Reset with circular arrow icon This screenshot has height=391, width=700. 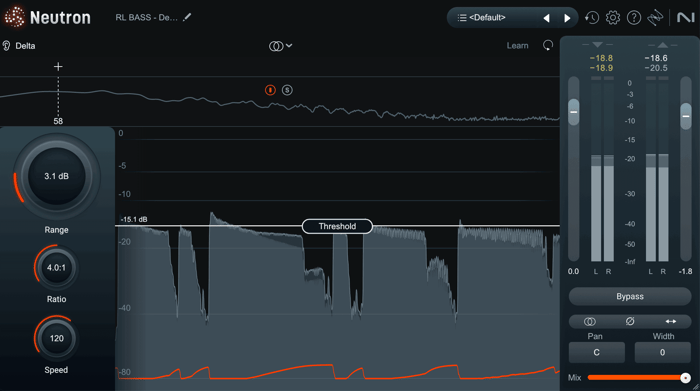pyautogui.click(x=548, y=46)
